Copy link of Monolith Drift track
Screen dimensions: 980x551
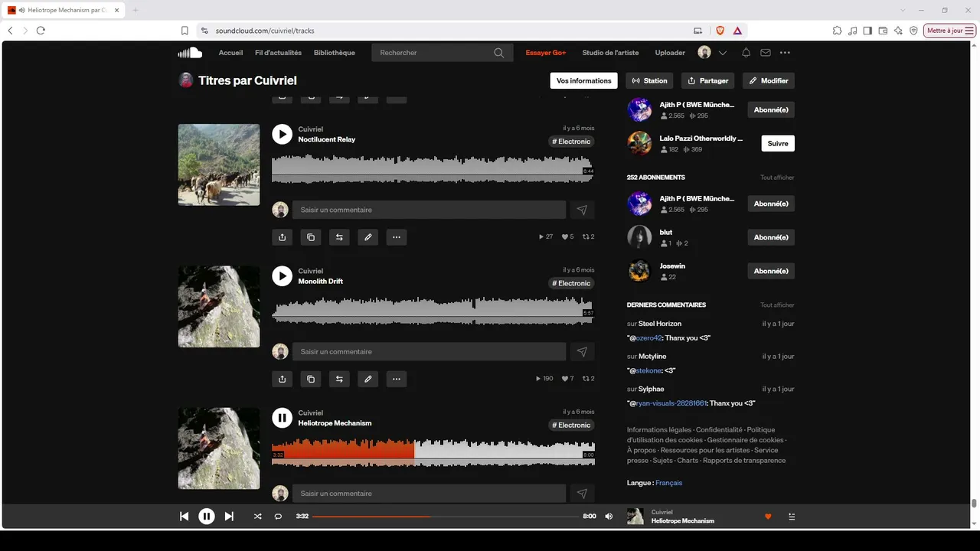point(311,379)
